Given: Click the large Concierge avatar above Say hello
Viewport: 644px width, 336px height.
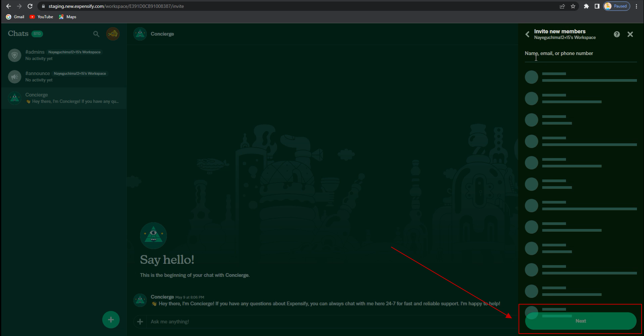Looking at the screenshot, I should point(153,235).
